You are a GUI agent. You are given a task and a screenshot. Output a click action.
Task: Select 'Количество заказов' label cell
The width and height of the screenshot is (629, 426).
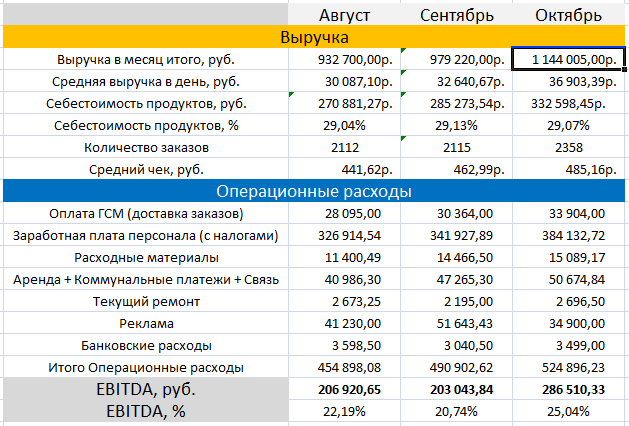click(146, 147)
